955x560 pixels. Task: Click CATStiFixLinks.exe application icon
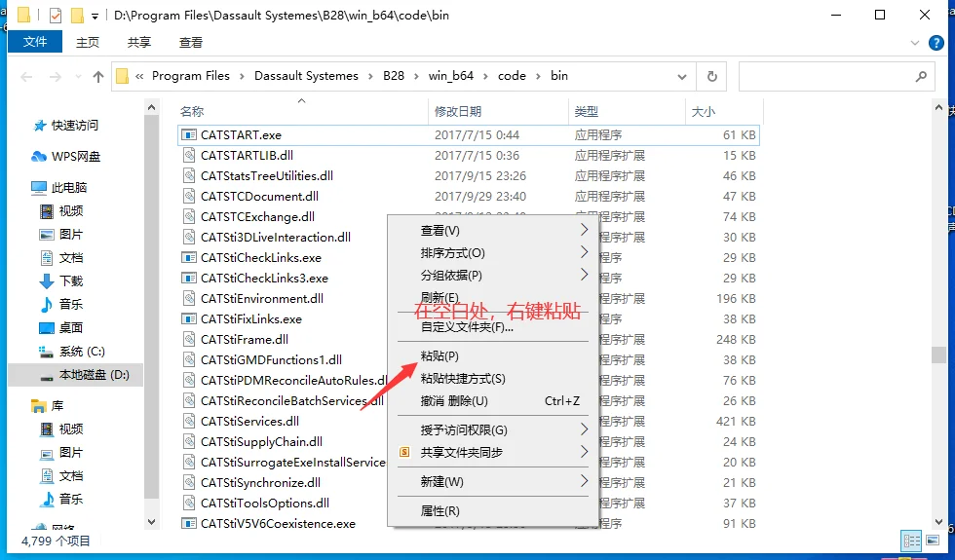click(x=189, y=319)
